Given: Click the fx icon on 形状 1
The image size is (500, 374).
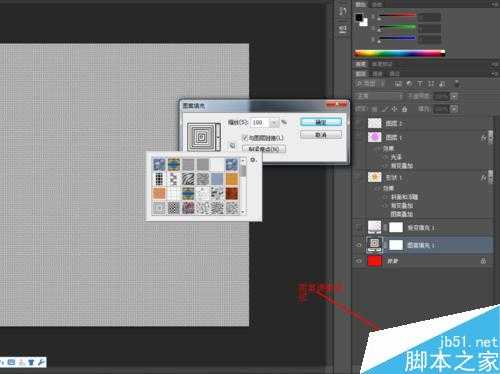Looking at the screenshot, I should 483,178.
